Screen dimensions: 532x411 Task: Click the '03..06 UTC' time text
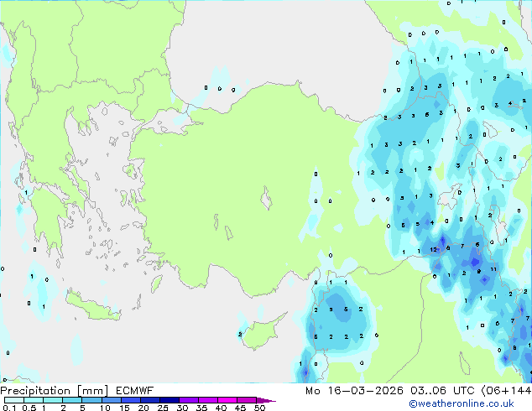442,391
